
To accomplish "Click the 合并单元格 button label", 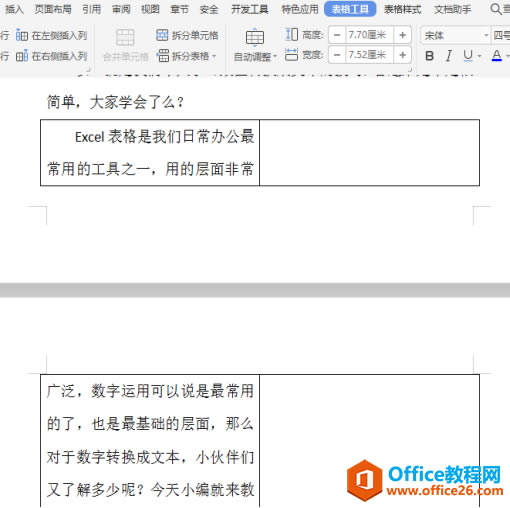I will click(x=126, y=57).
